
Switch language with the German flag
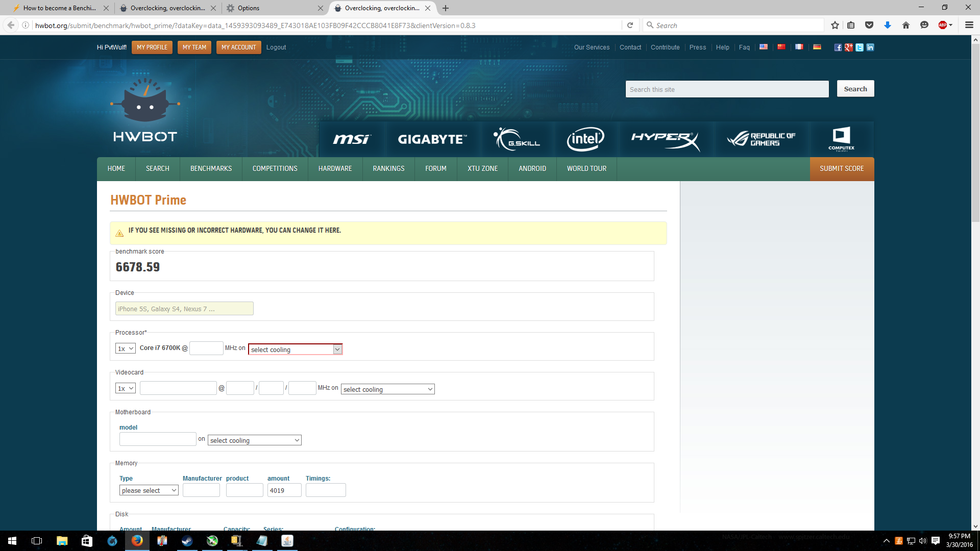(817, 47)
